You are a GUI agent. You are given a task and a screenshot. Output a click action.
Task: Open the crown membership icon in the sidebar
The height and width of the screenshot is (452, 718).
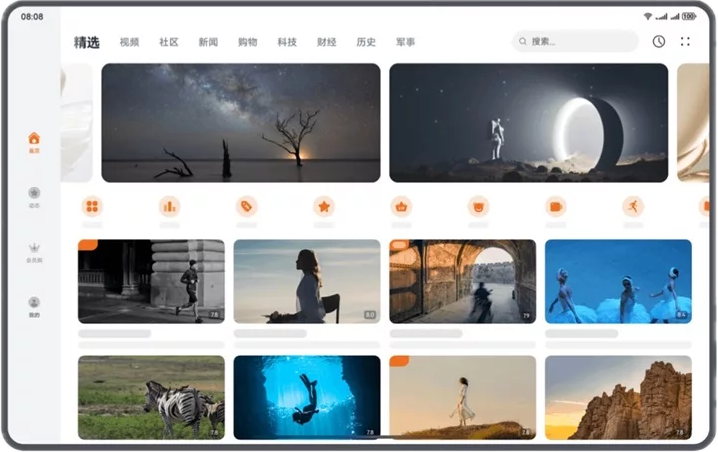[x=34, y=248]
